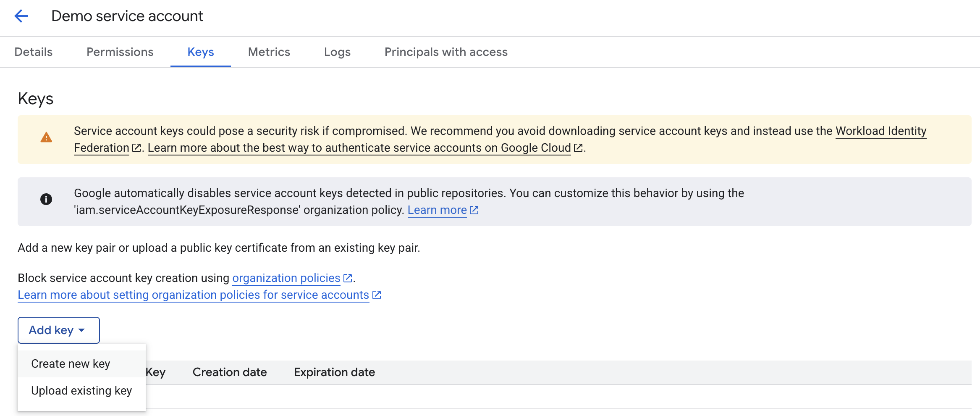The height and width of the screenshot is (416, 980).
Task: Click the Creation date column header
Action: point(230,372)
